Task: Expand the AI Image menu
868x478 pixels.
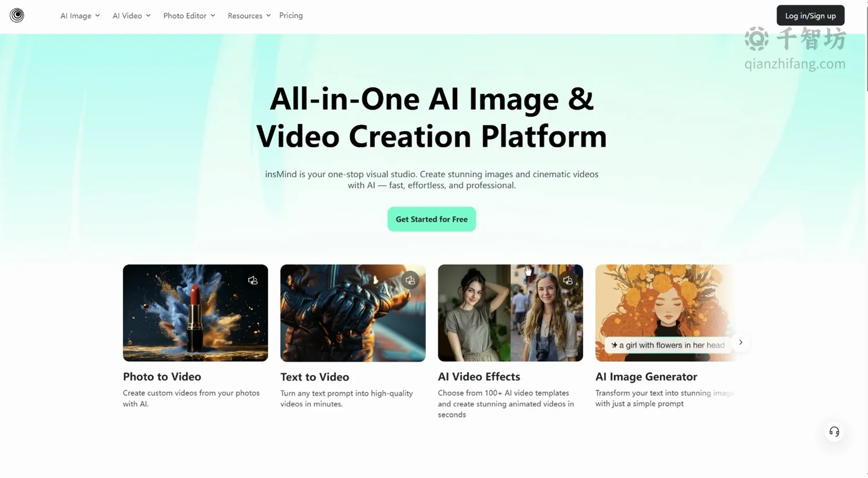Action: click(80, 15)
